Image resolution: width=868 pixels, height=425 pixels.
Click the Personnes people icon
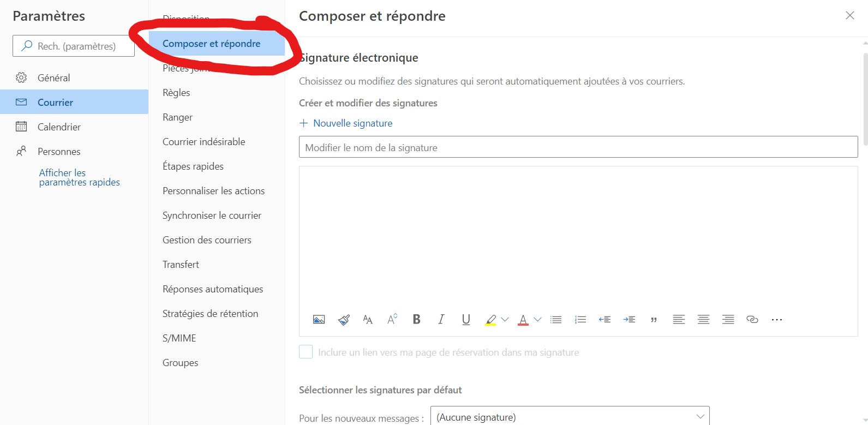tap(21, 151)
